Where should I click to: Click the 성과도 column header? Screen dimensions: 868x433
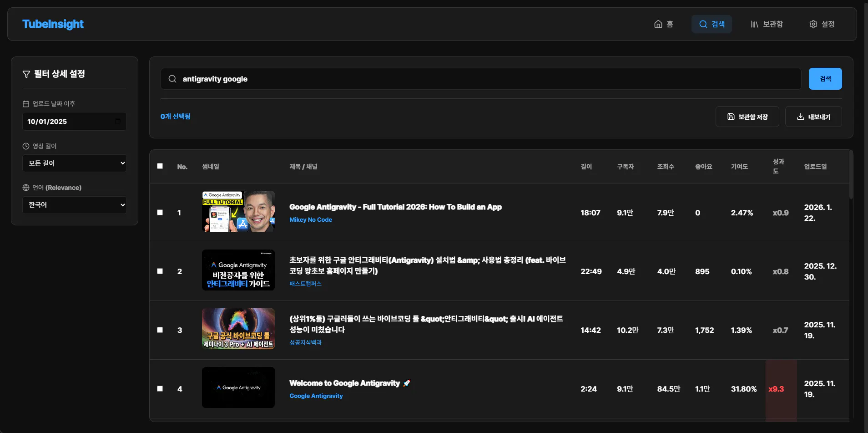pos(778,167)
